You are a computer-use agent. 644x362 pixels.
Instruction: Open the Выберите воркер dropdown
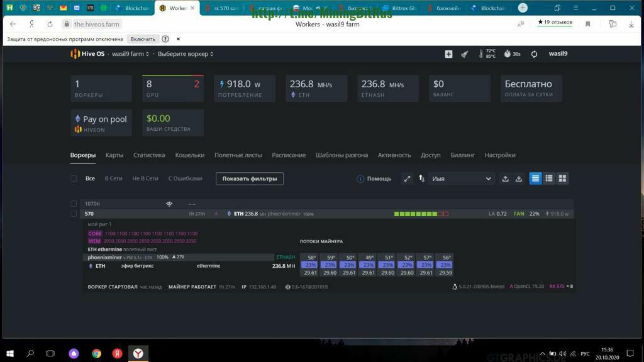click(x=186, y=54)
